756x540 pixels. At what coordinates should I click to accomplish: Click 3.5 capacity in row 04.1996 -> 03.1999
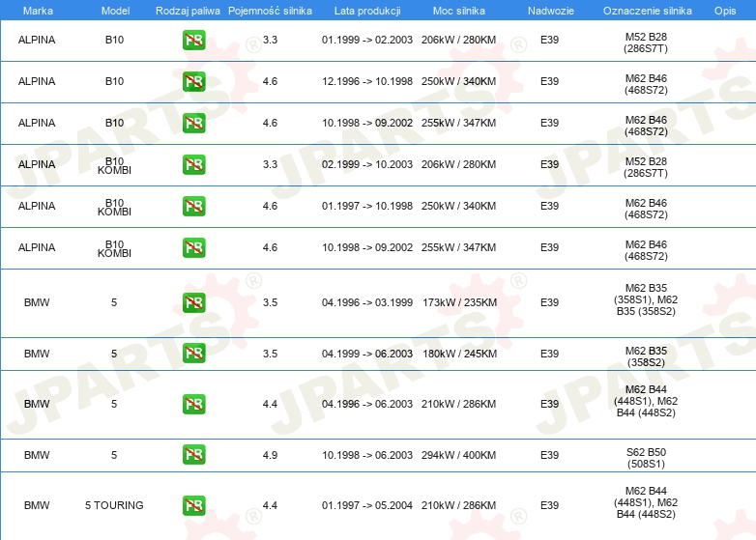point(270,302)
